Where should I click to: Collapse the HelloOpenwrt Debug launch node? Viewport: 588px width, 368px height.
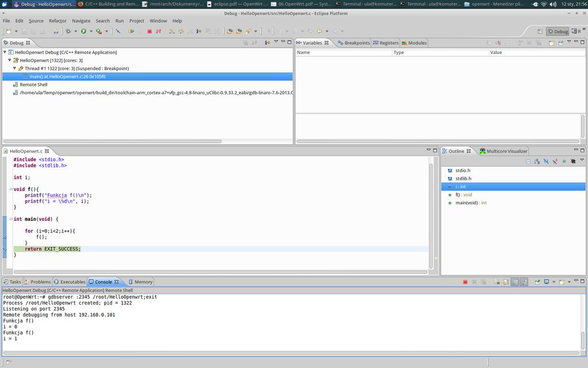(5, 52)
